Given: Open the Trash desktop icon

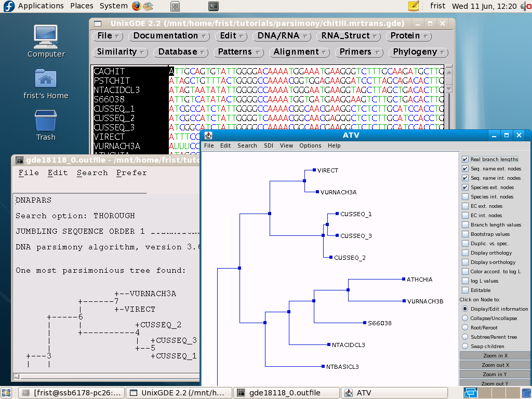Looking at the screenshot, I should click(46, 125).
